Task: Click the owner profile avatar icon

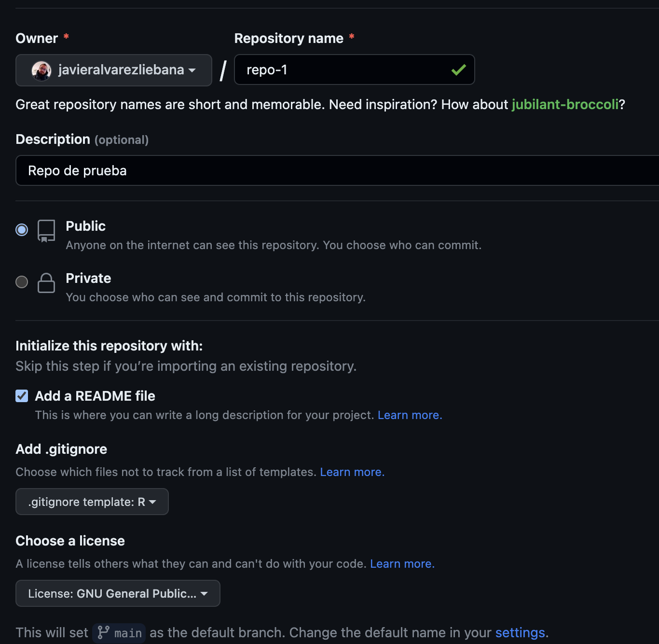Action: coord(41,70)
